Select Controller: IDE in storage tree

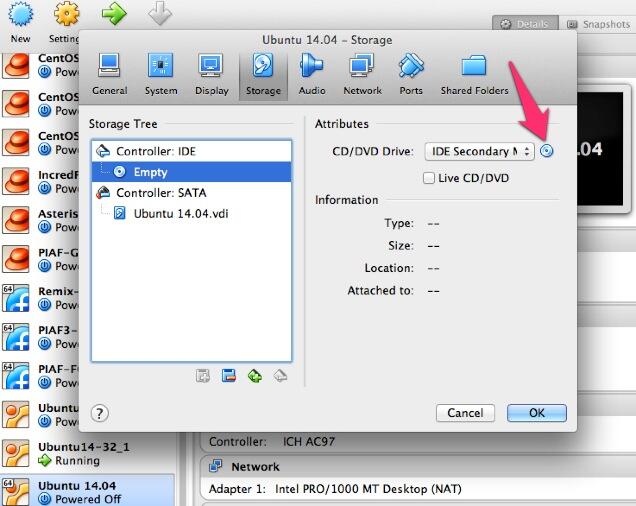click(191, 151)
